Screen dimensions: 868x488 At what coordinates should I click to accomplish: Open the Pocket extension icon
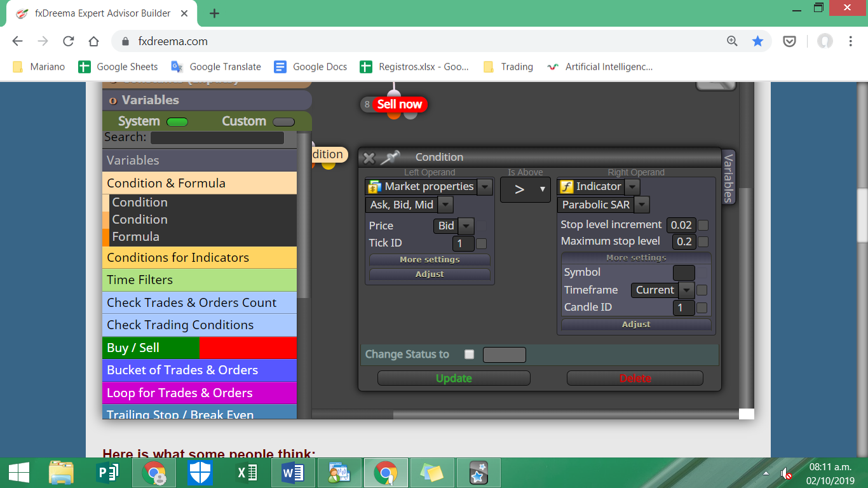click(789, 41)
